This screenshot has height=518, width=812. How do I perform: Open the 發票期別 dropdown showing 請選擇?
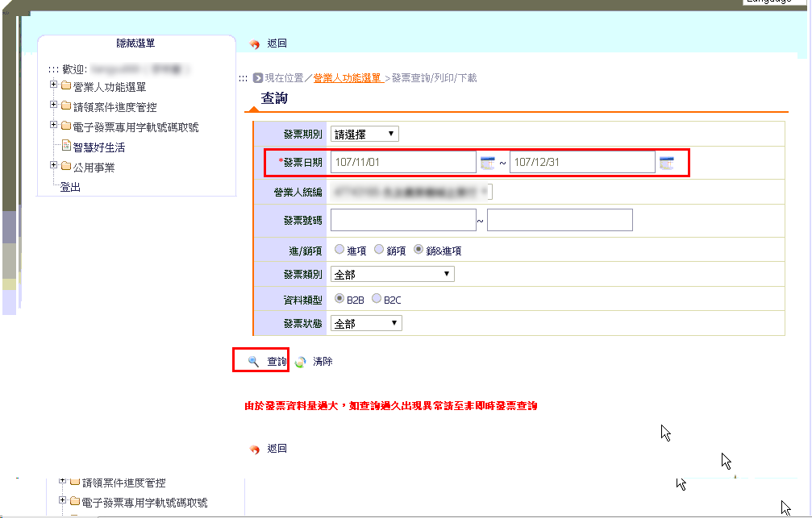click(x=364, y=134)
